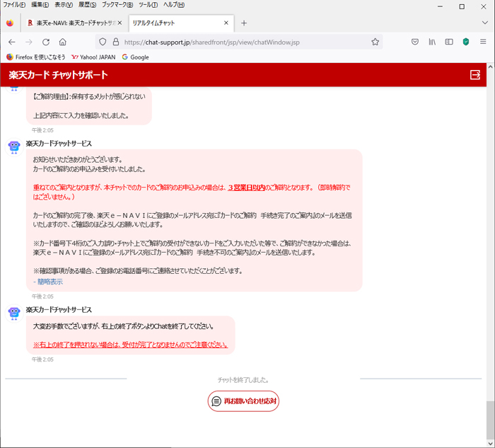The height and width of the screenshot is (448, 495).
Task: Switch to the 楽天e-NAVI tab
Action: coord(71,23)
